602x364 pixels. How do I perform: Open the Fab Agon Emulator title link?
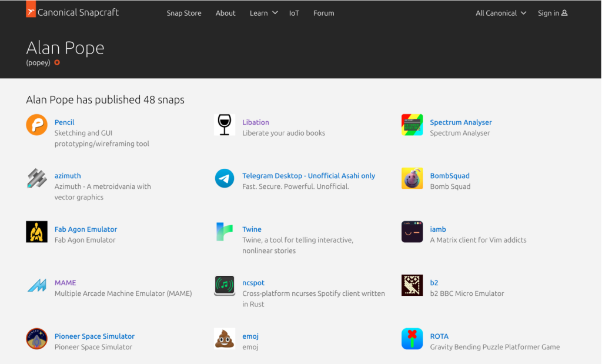[x=86, y=229]
